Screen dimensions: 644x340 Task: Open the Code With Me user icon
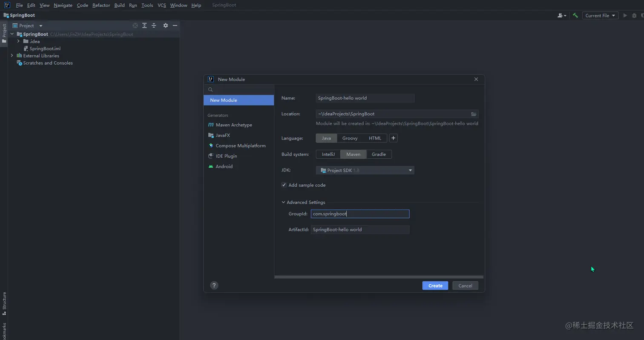pyautogui.click(x=562, y=15)
